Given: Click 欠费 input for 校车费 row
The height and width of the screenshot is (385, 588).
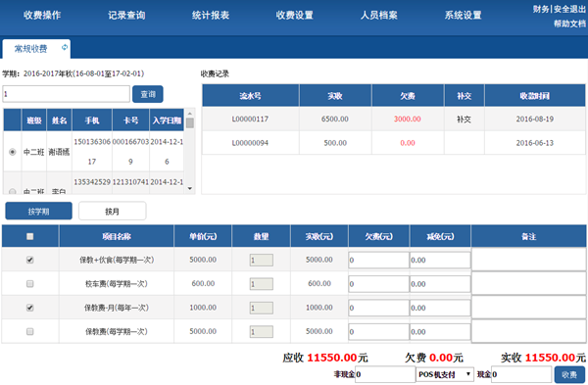Looking at the screenshot, I should coord(378,284).
